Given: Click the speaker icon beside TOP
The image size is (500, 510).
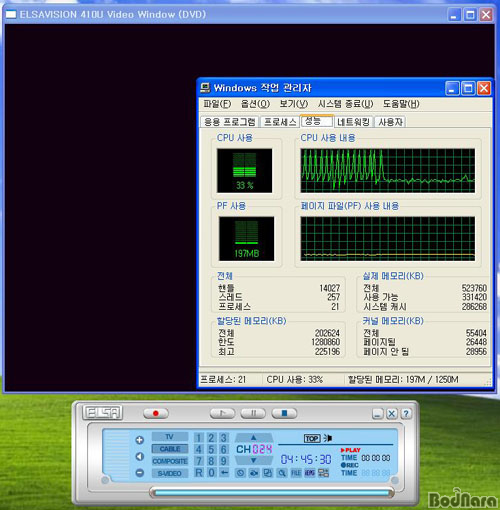Looking at the screenshot, I should [x=328, y=438].
